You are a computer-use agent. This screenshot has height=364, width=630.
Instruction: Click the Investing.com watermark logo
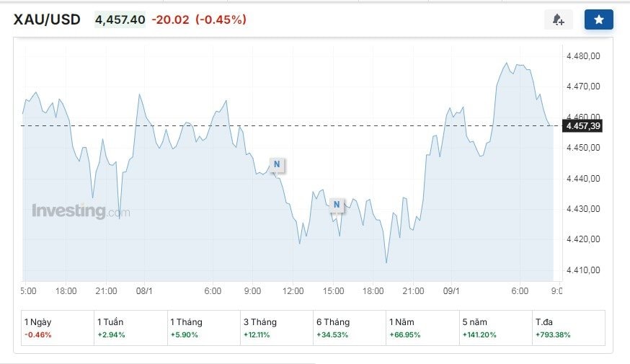click(81, 211)
